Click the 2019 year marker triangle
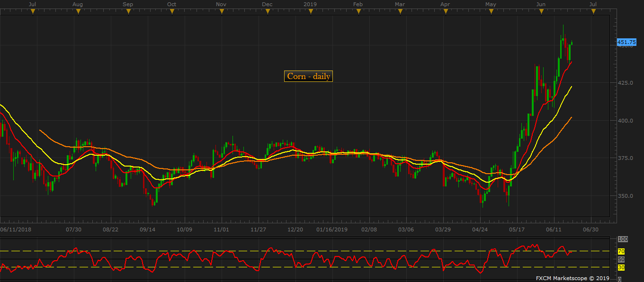644x282 pixels. pyautogui.click(x=311, y=12)
